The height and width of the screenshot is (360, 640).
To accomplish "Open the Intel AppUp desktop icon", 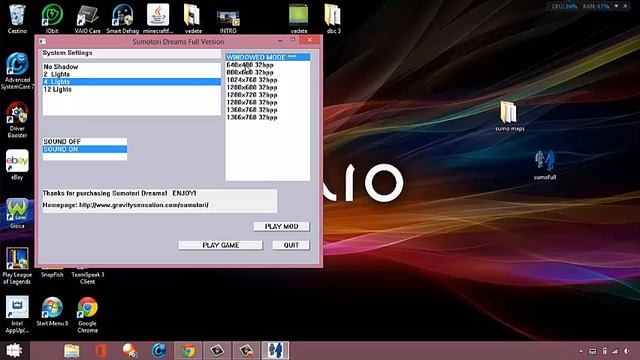I will [x=17, y=314].
